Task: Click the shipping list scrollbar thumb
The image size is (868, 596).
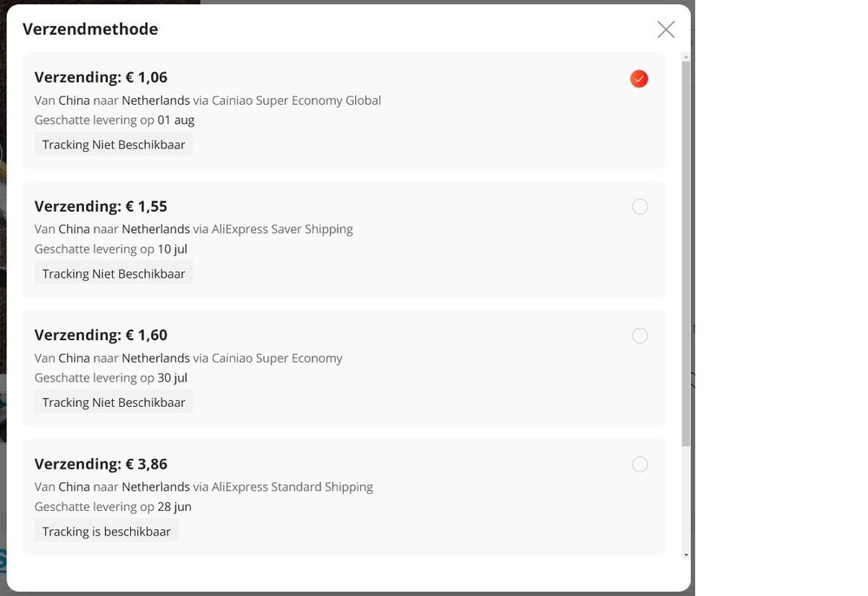Action: (686, 252)
